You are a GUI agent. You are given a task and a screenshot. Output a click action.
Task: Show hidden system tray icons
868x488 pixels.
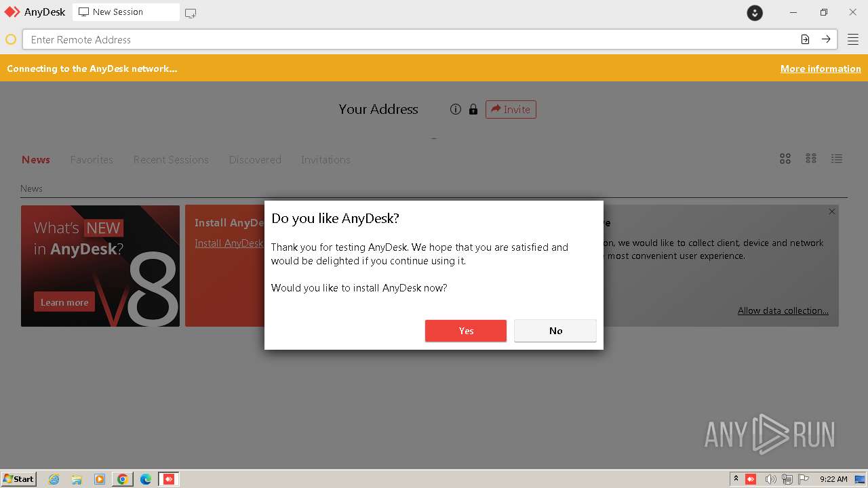click(736, 479)
